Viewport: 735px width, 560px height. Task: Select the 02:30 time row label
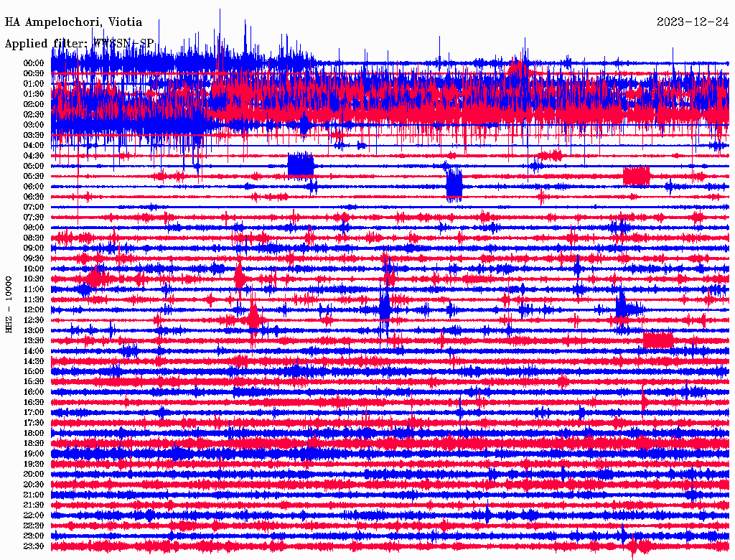34,114
